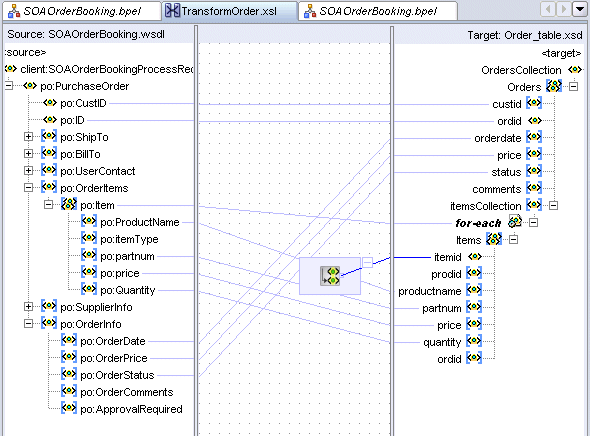Select the price target item under Items
The height and width of the screenshot is (436, 590).
449,325
